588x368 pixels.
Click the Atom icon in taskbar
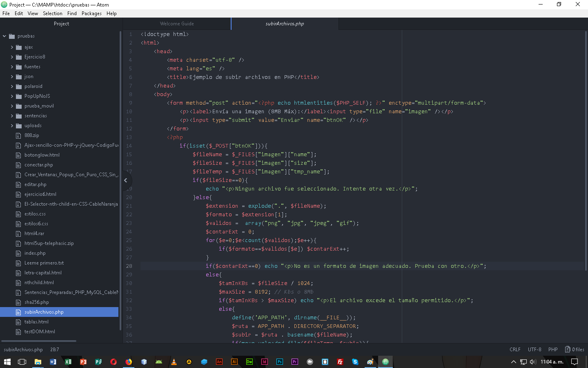(385, 361)
